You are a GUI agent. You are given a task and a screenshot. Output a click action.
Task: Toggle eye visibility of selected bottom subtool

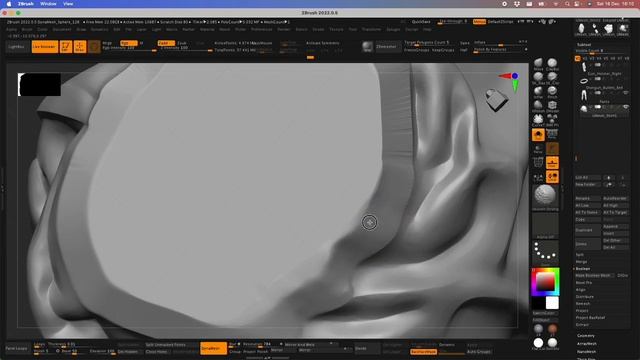click(625, 107)
